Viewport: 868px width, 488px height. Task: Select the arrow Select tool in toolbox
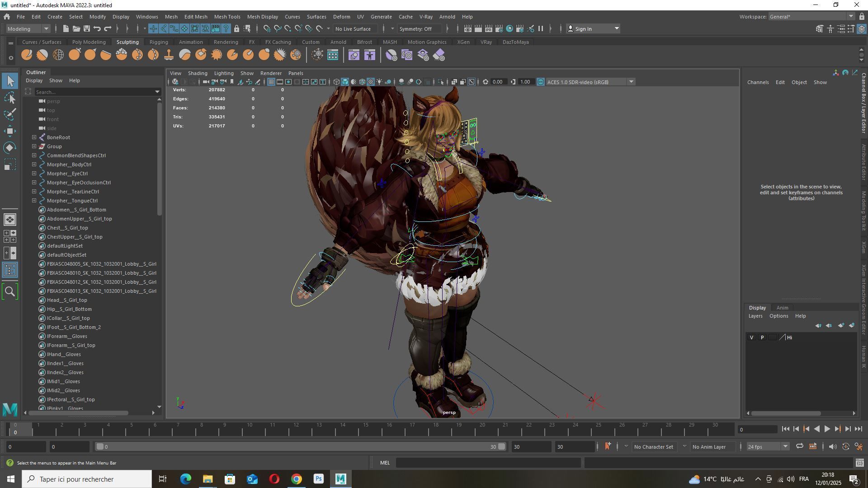point(10,81)
